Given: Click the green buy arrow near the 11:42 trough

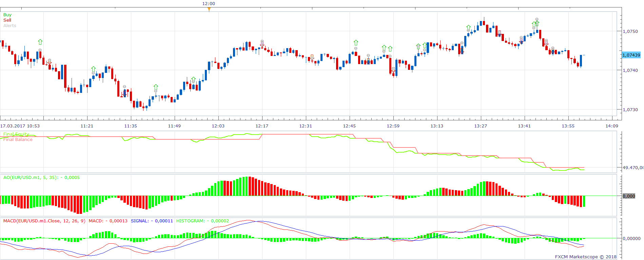Looking at the screenshot, I should pos(156,87).
